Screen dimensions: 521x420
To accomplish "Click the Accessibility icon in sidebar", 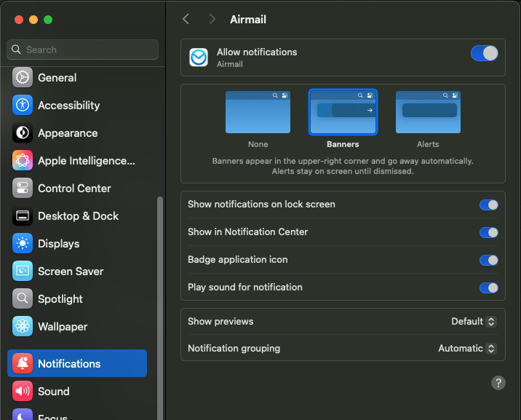I will 23,106.
